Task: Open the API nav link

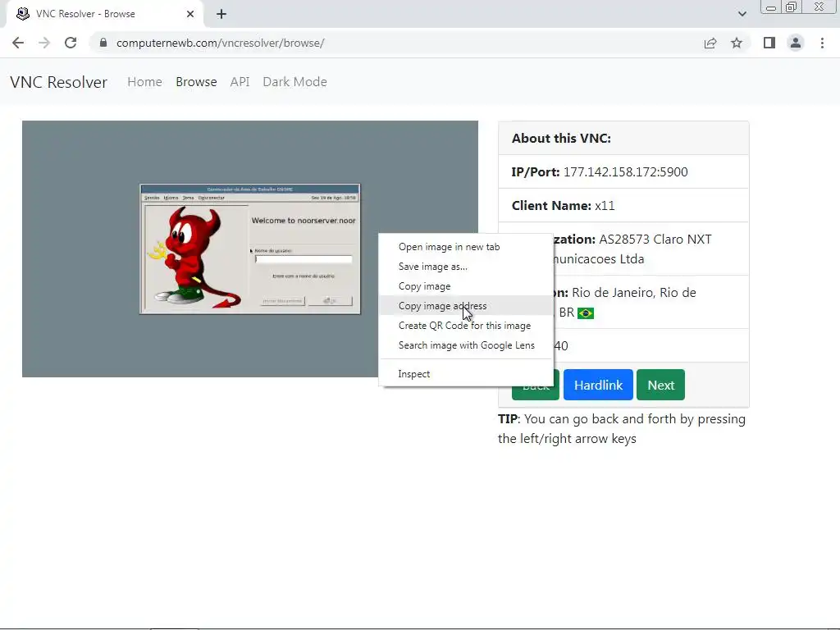Action: 240,82
